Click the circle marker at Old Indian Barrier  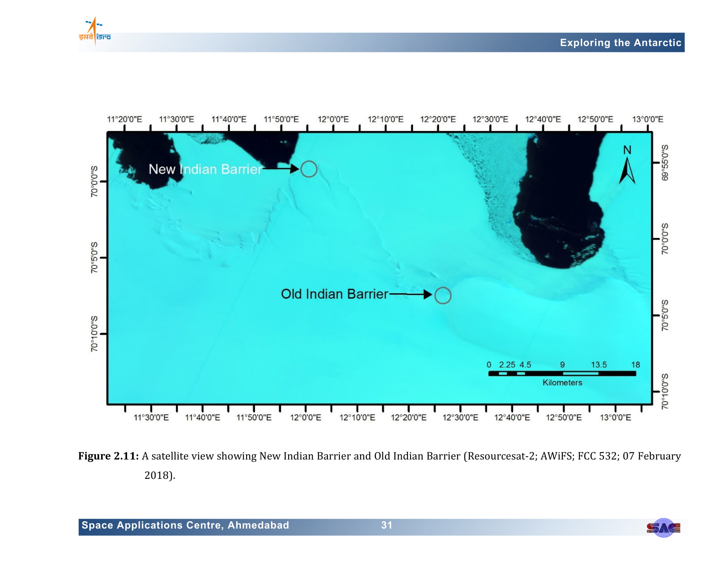[443, 295]
